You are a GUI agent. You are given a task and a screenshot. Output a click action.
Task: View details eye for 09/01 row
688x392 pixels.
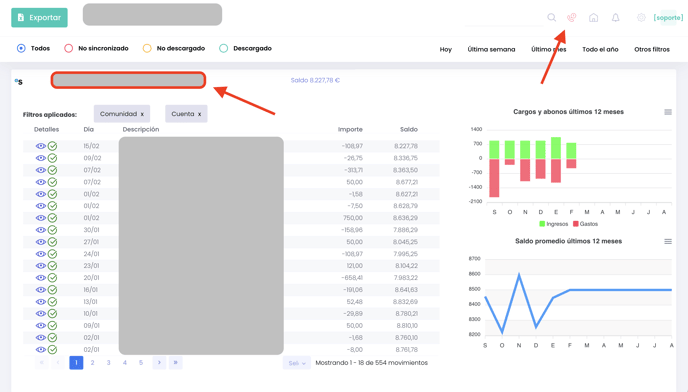coord(41,326)
